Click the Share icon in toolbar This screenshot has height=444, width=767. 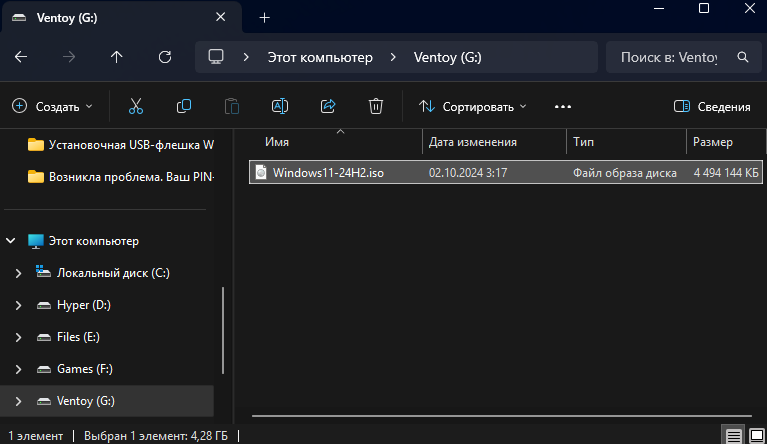[x=328, y=106]
